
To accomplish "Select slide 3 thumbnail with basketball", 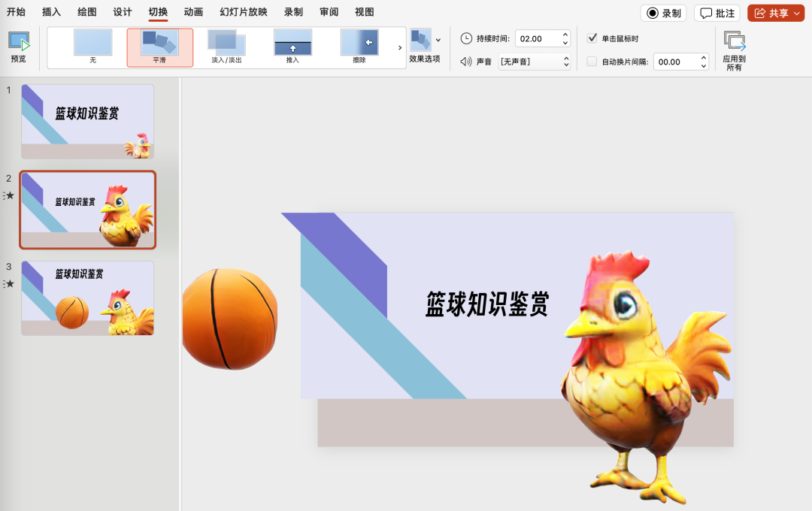I will (87, 298).
